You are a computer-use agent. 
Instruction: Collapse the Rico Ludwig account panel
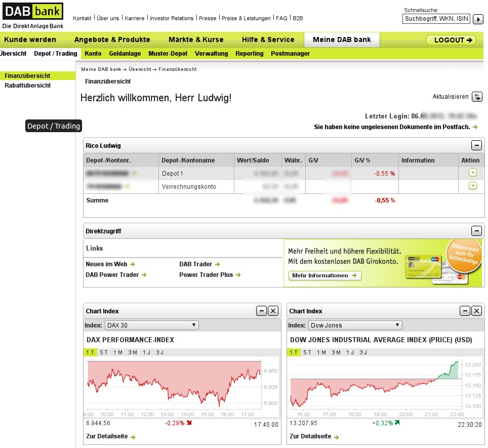(476, 145)
